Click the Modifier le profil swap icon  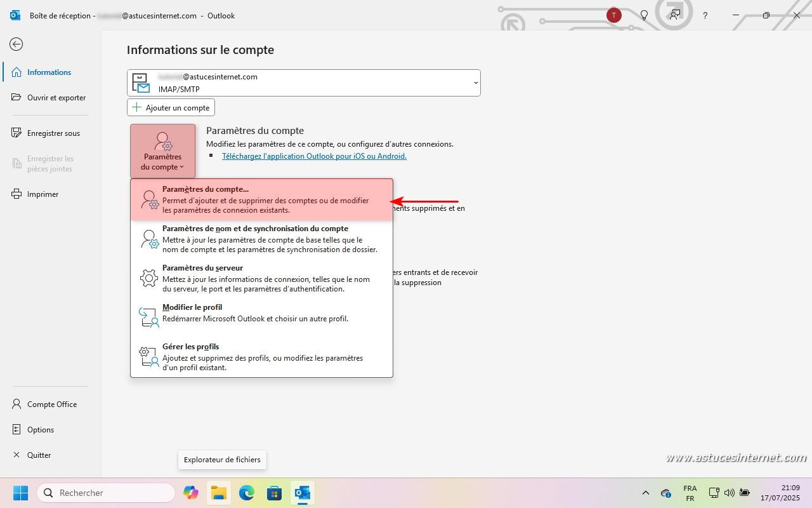(x=148, y=317)
